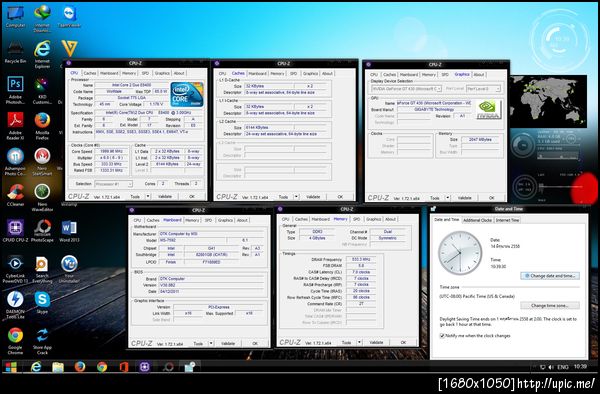Click OK in the Caches tab window
The width and height of the screenshot is (600, 394).
pos(340,197)
